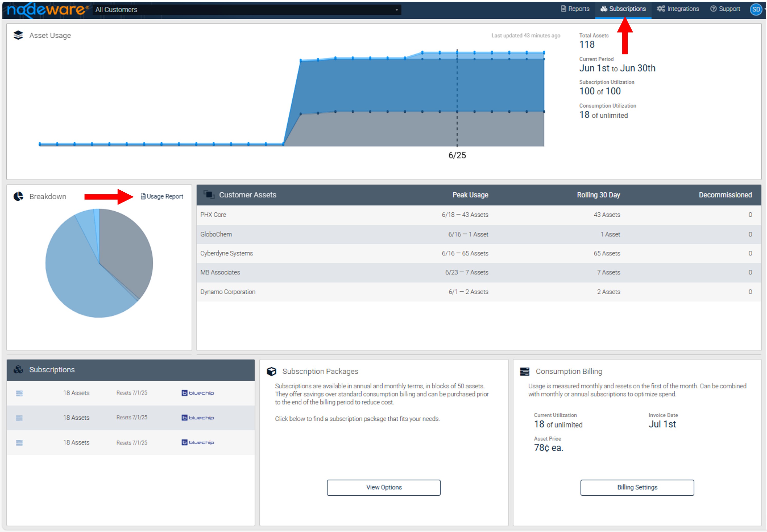This screenshot has height=532, width=767.
Task: Click the Asset Usage layers icon
Action: point(18,35)
